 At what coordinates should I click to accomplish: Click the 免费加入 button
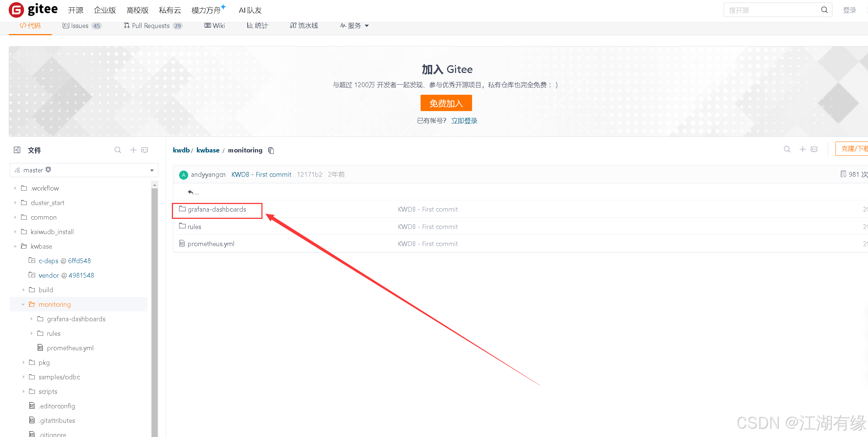(x=446, y=103)
